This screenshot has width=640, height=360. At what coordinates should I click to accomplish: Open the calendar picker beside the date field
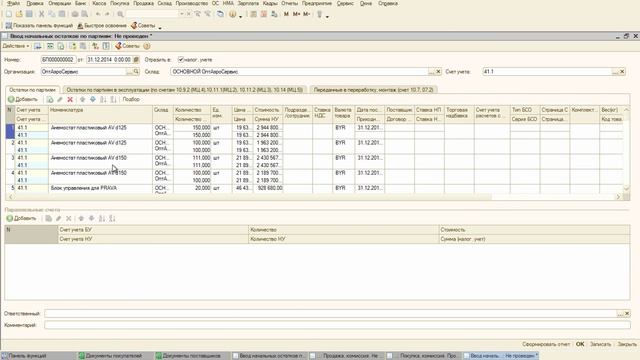tap(136, 60)
